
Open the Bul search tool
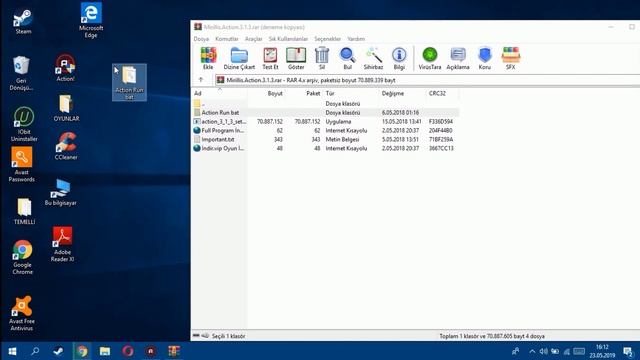point(347,58)
